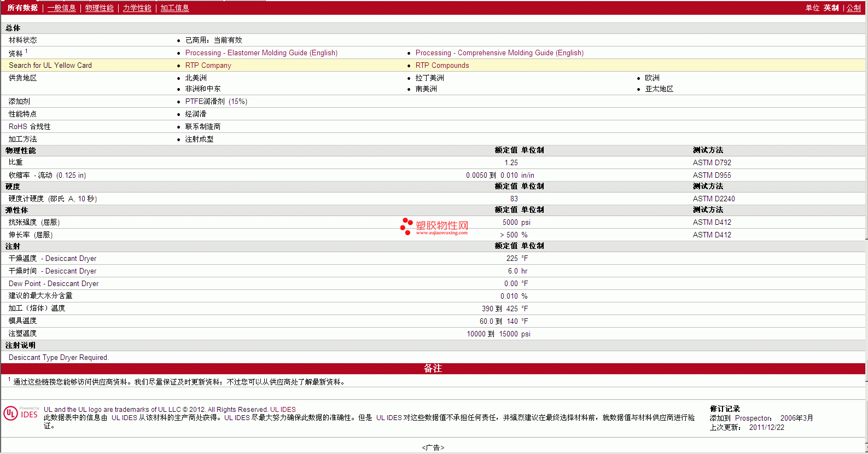Open the 物理性能 tab in the top bar

point(99,8)
